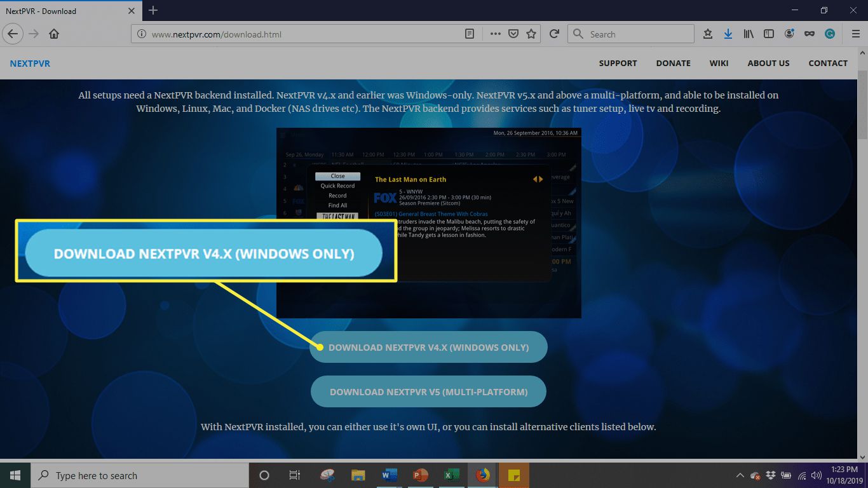Image resolution: width=868 pixels, height=488 pixels.
Task: Click the NEXTPVR site logo link
Action: 30,64
